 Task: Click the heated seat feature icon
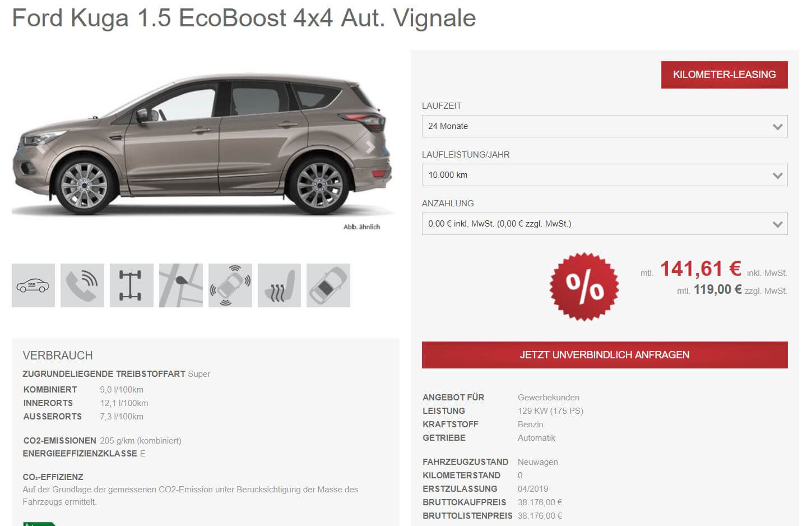coord(279,285)
